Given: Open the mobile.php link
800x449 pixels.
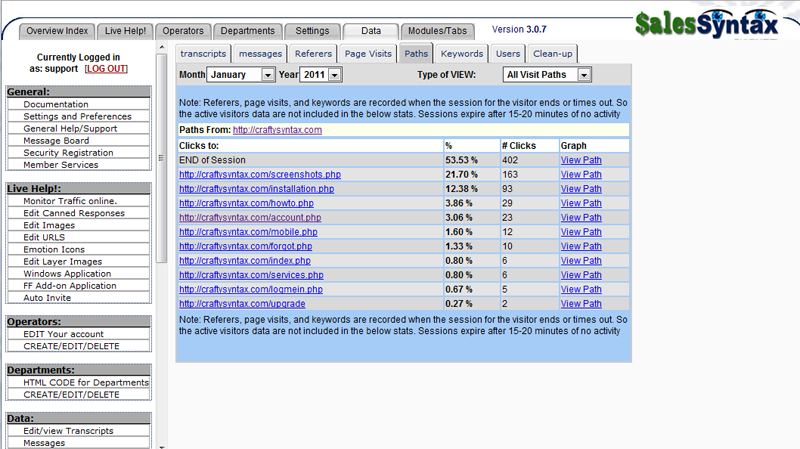Looking at the screenshot, I should pos(248,232).
